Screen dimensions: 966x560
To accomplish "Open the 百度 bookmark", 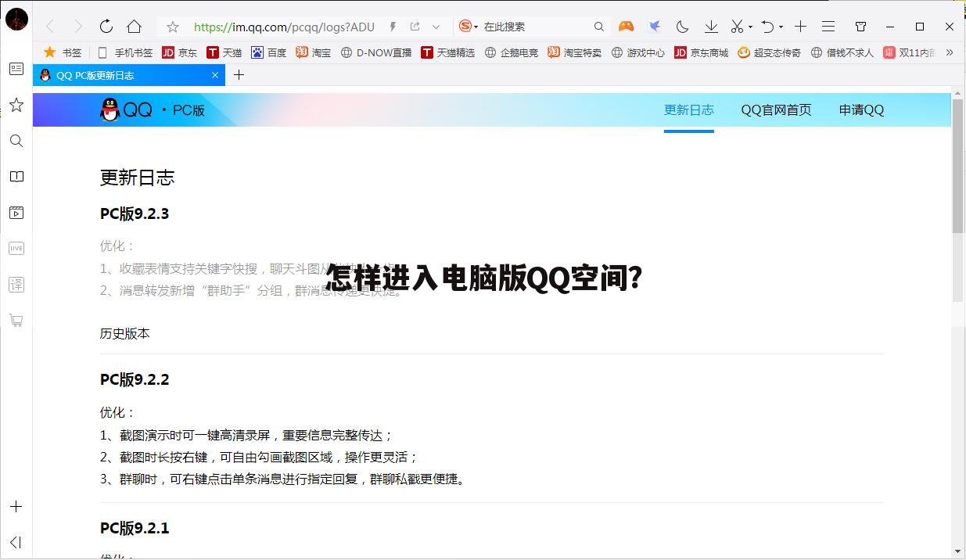I will click(x=268, y=52).
